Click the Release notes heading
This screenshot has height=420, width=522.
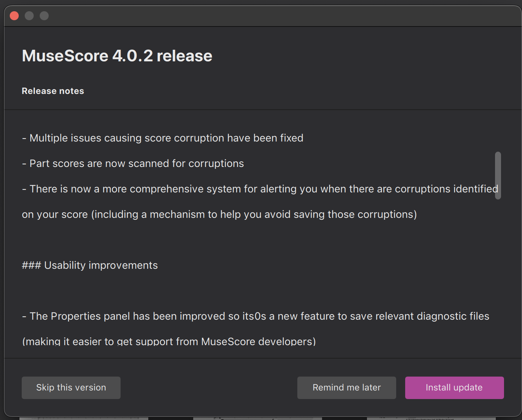pyautogui.click(x=53, y=91)
